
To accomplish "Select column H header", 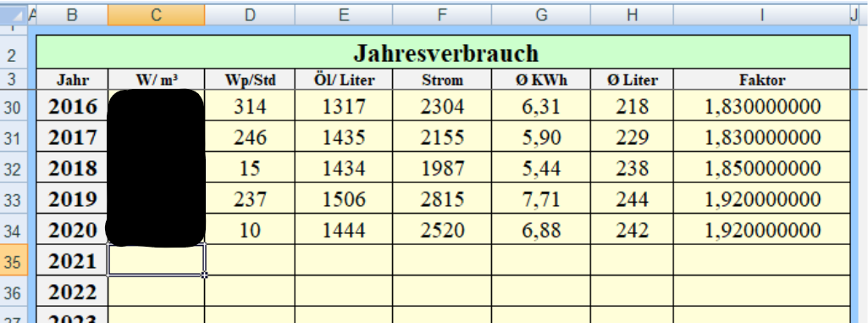I will tap(633, 15).
